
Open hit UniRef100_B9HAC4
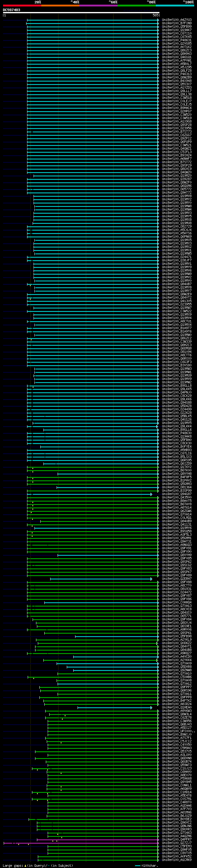tap(177, 108)
